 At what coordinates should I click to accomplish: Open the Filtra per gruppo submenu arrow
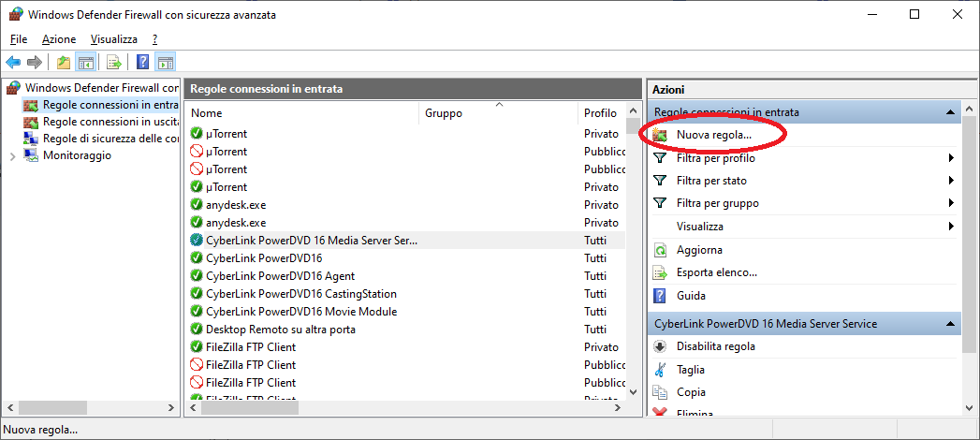click(951, 203)
